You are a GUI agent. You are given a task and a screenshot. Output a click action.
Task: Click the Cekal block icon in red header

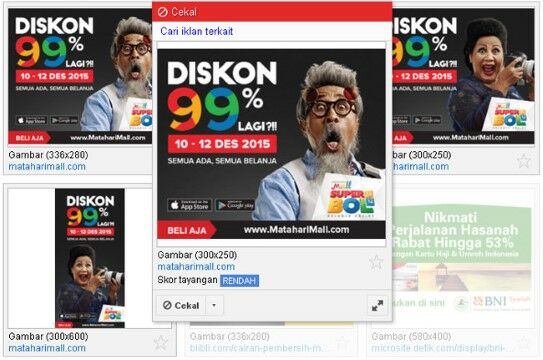162,12
